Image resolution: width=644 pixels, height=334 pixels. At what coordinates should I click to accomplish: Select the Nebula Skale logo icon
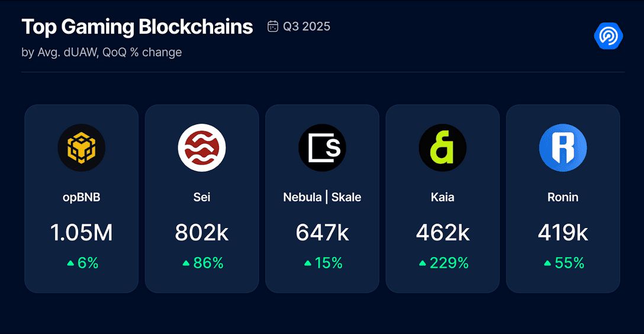[x=322, y=148]
